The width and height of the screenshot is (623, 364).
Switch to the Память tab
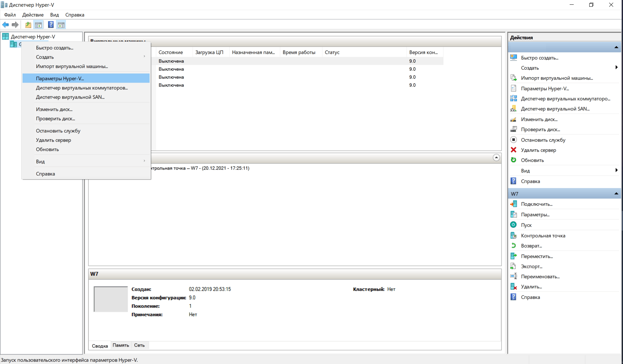tap(121, 345)
